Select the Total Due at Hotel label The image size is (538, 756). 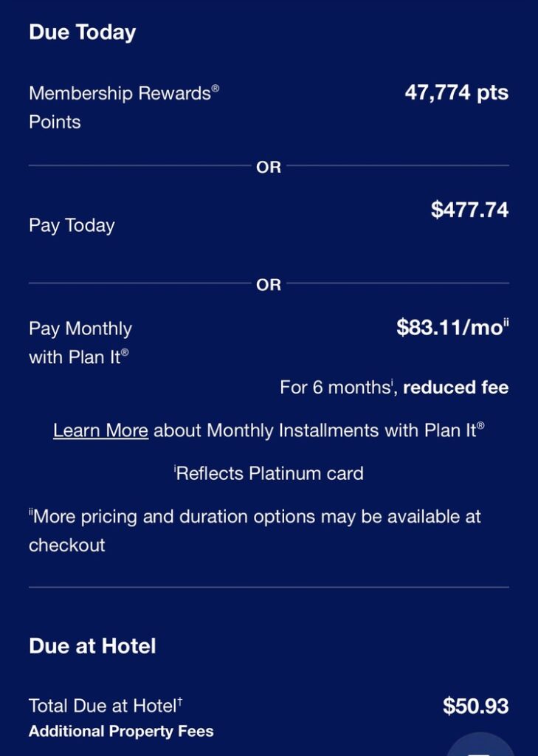(x=106, y=705)
